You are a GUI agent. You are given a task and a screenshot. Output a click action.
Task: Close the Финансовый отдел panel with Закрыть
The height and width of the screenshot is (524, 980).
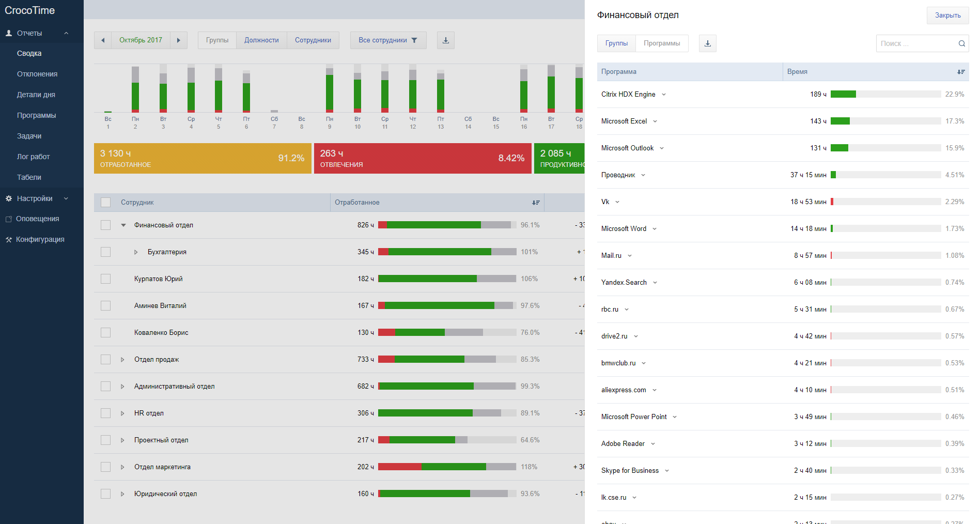(x=947, y=16)
